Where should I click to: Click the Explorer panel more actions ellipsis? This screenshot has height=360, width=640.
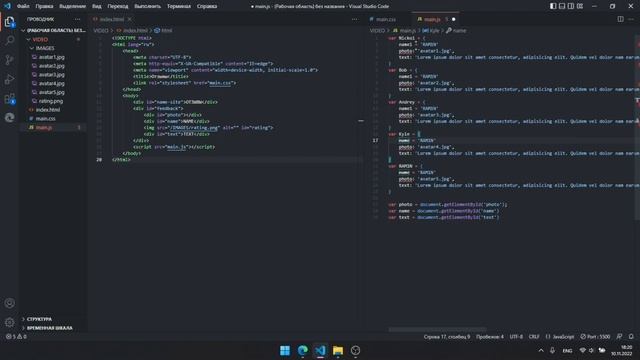(x=78, y=19)
